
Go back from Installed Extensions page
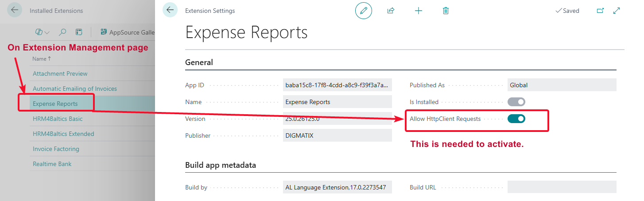tap(15, 10)
